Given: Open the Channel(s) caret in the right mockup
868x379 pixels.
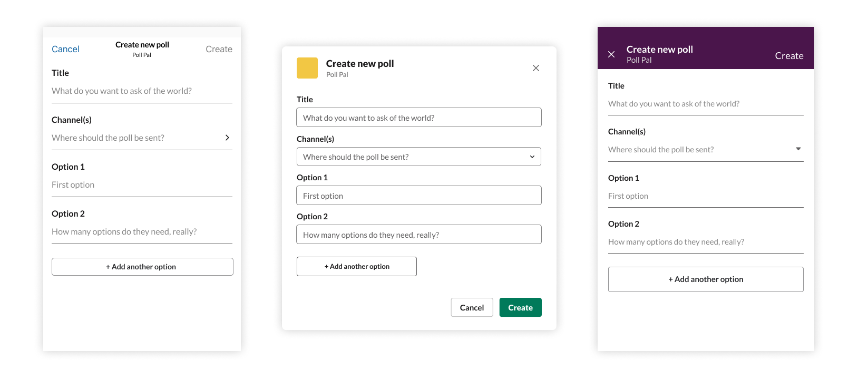Looking at the screenshot, I should coord(798,149).
